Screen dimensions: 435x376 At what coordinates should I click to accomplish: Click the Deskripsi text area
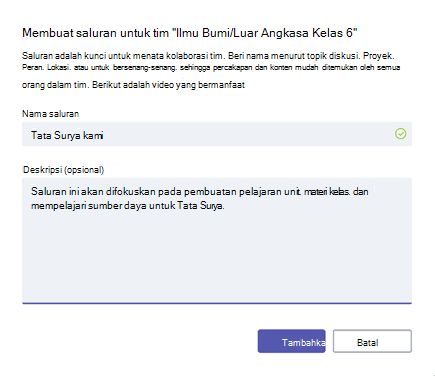click(x=217, y=241)
